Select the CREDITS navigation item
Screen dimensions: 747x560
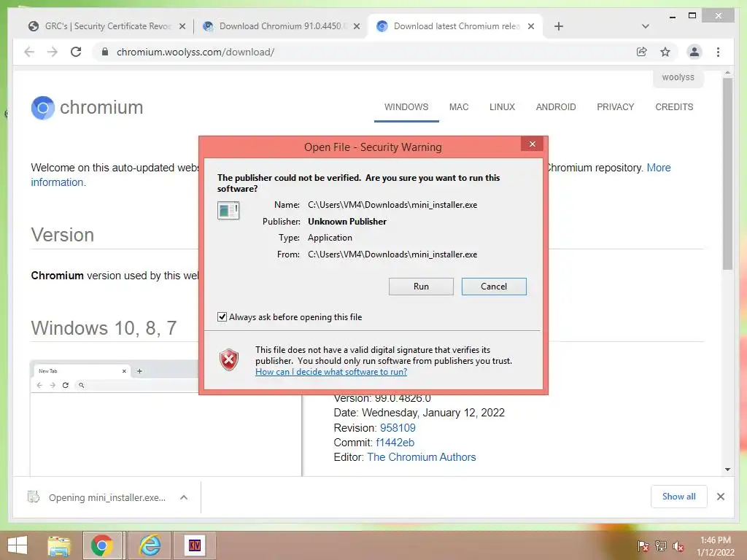(674, 107)
